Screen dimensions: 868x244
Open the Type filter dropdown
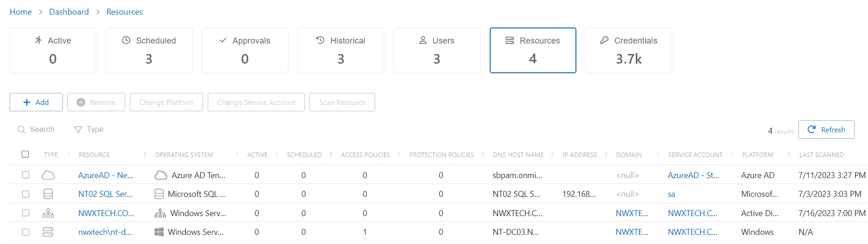(89, 130)
